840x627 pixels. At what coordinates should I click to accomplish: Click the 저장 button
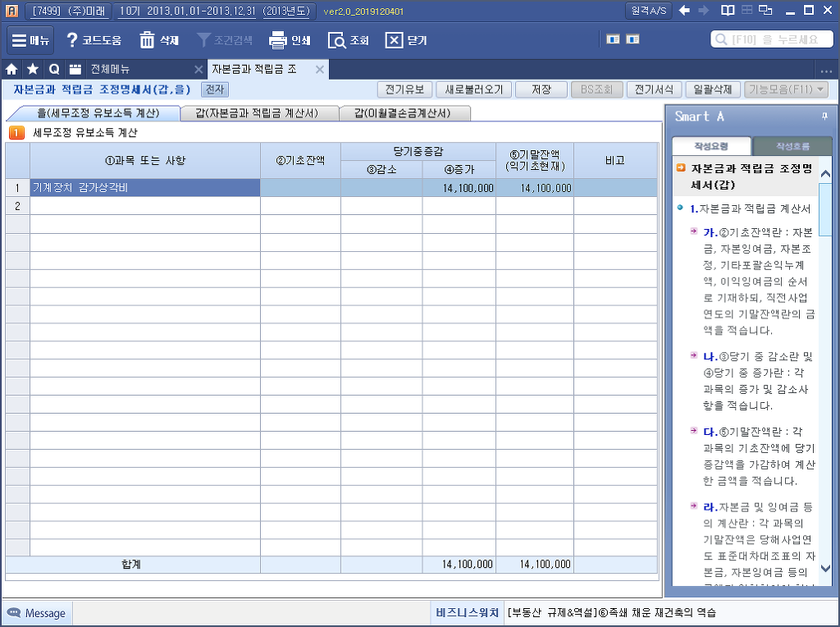click(x=541, y=89)
